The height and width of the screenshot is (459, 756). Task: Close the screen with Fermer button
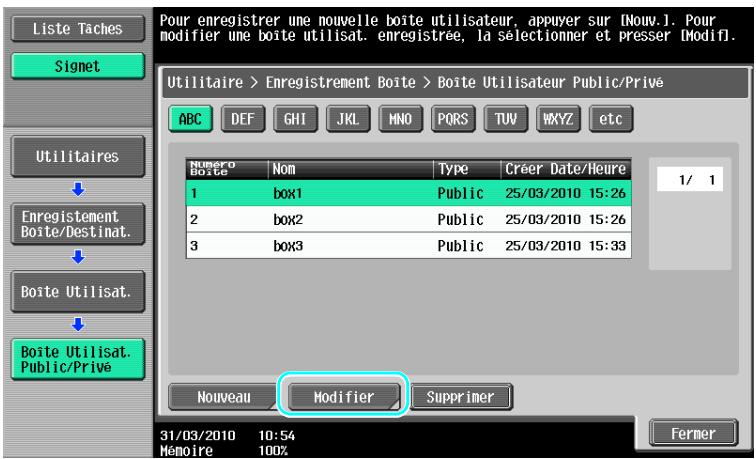(x=693, y=433)
